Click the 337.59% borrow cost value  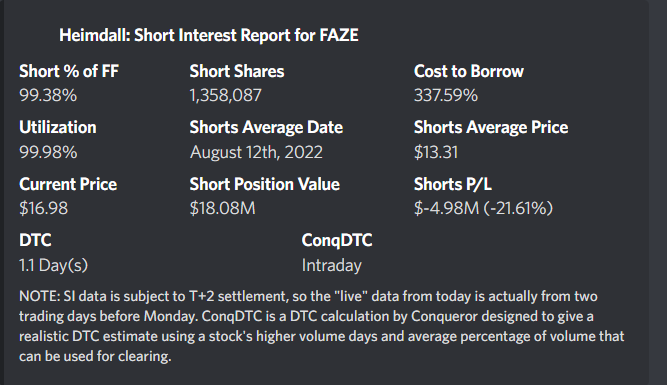click(446, 95)
